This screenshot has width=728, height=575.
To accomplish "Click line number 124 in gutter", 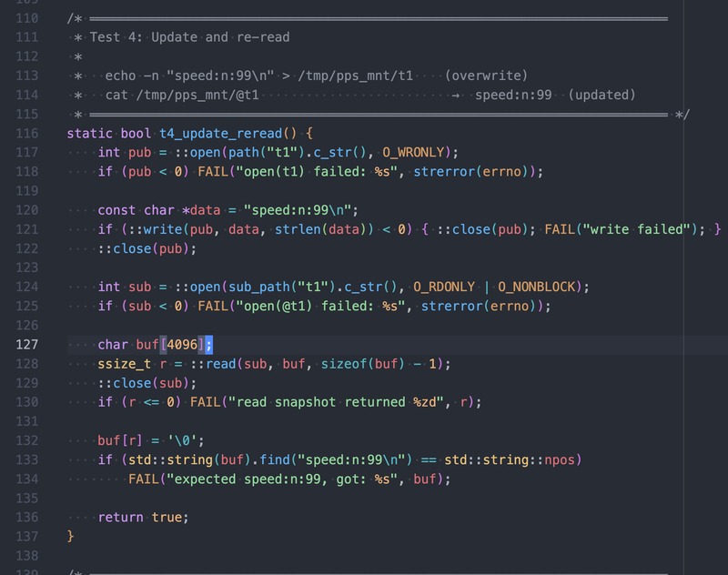I will [x=27, y=287].
